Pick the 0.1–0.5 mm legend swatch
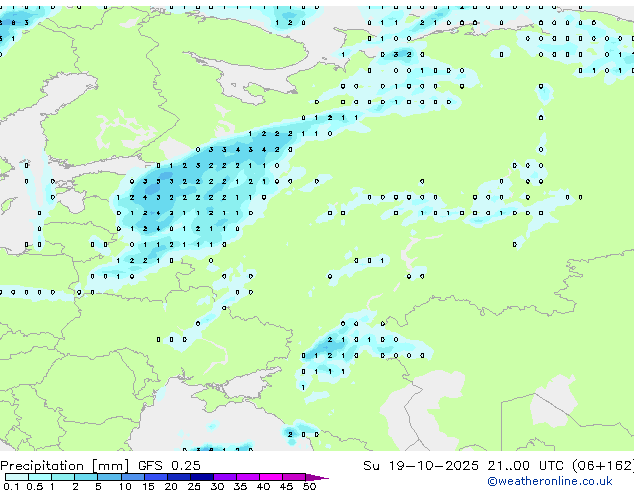This screenshot has height=490, width=634. tap(17, 477)
